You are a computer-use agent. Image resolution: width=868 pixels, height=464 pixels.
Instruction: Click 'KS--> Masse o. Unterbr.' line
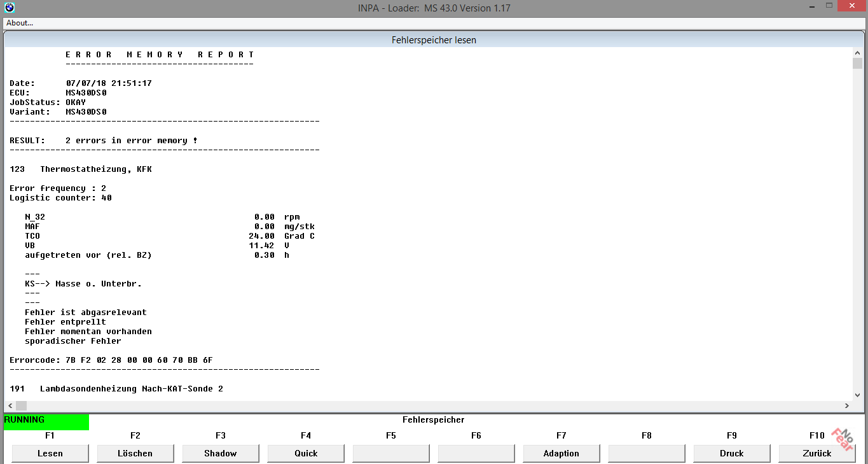(83, 284)
